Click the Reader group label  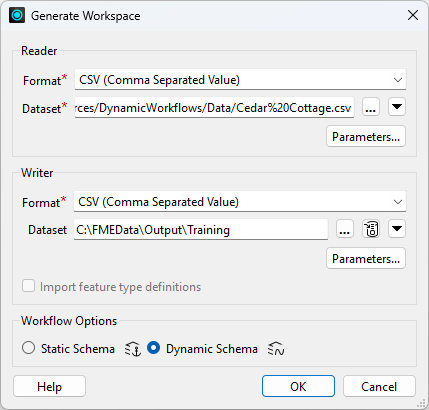(39, 51)
